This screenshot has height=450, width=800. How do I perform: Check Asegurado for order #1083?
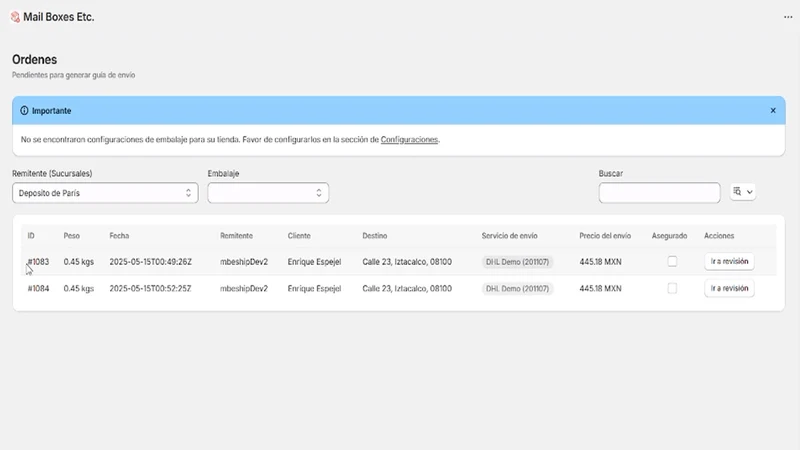coord(672,261)
